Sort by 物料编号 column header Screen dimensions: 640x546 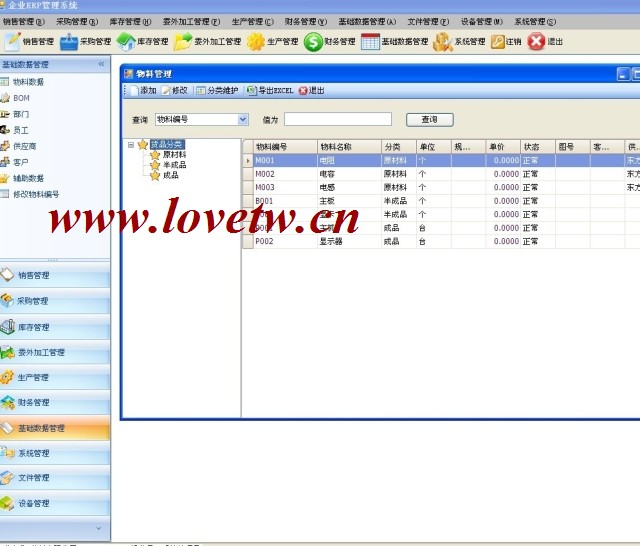[285, 146]
